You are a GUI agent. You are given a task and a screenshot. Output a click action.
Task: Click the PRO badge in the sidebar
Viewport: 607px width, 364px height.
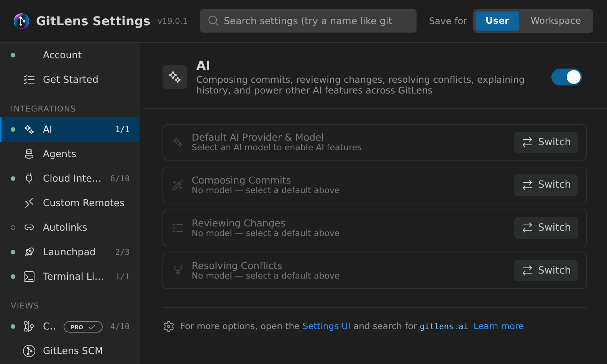tap(83, 327)
